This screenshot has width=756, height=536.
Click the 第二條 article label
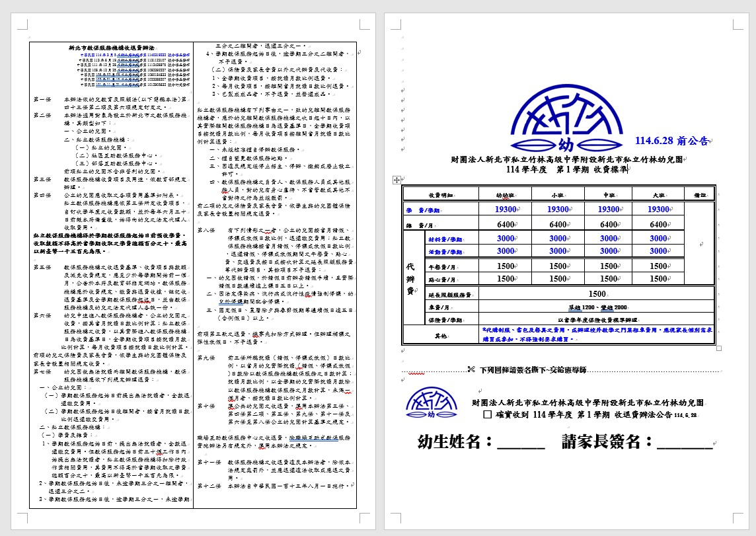[42, 115]
